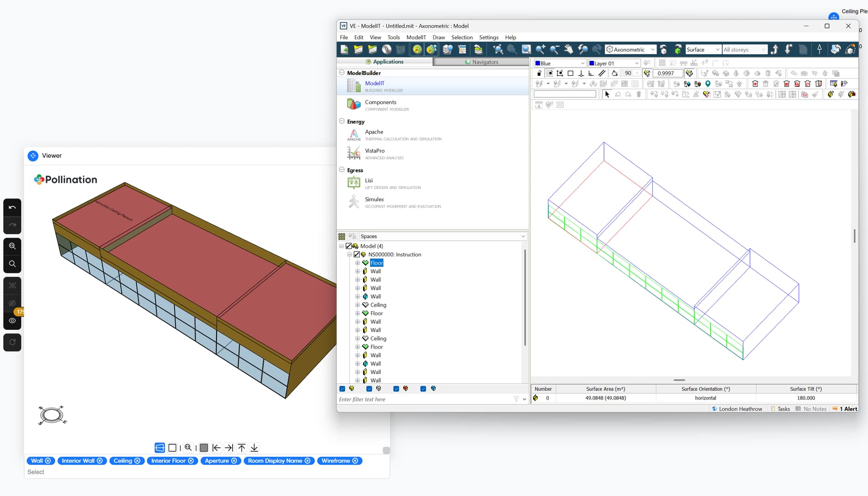
Task: Remove the Wireframe filter chip
Action: (x=355, y=461)
